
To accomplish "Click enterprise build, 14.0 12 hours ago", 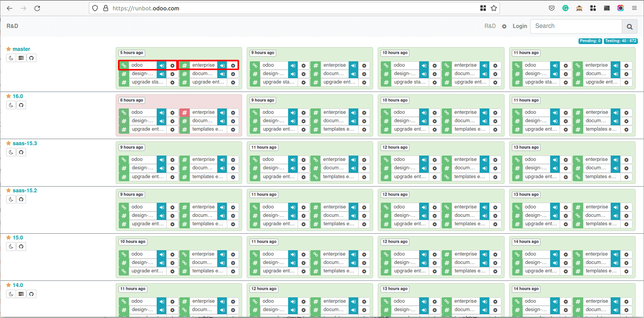I will [x=334, y=301].
